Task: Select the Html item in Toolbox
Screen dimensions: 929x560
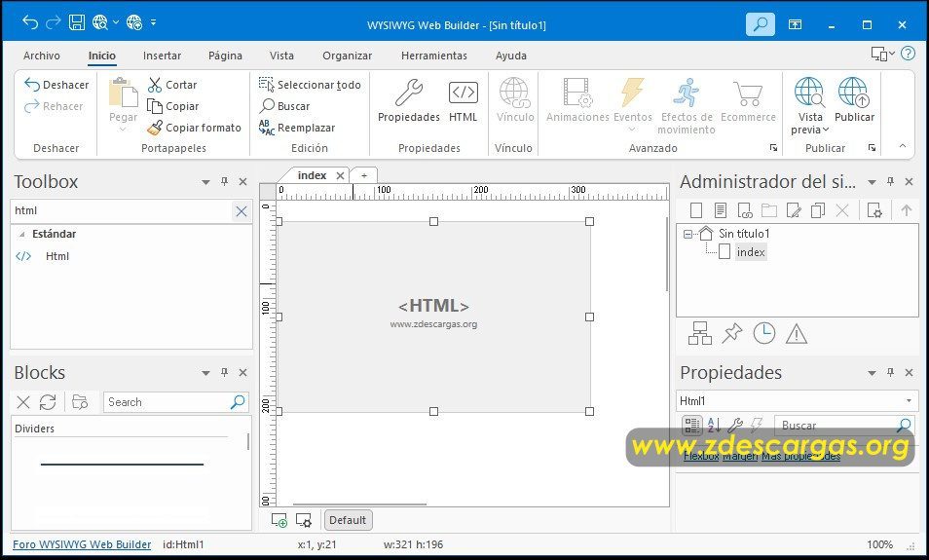Action: (x=56, y=256)
